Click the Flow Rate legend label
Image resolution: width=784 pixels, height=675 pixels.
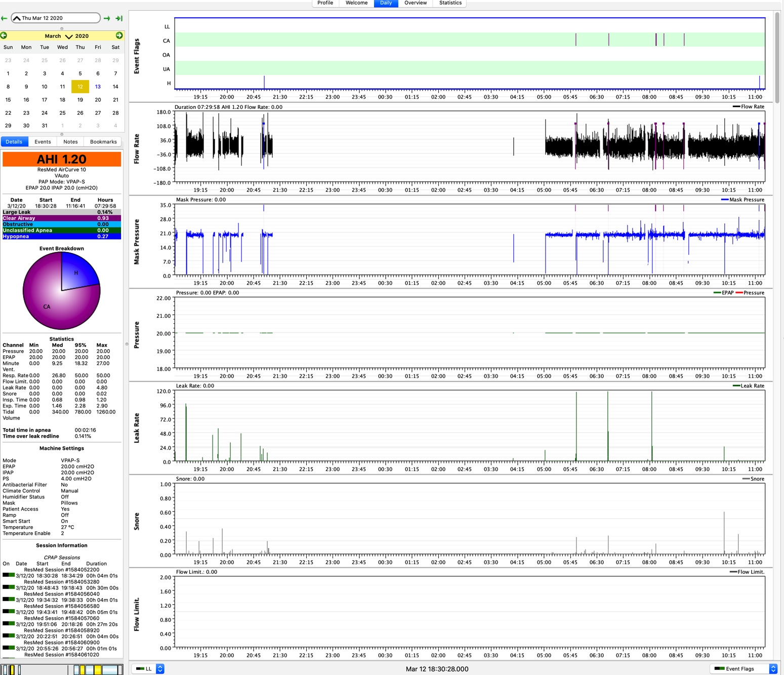(x=748, y=107)
